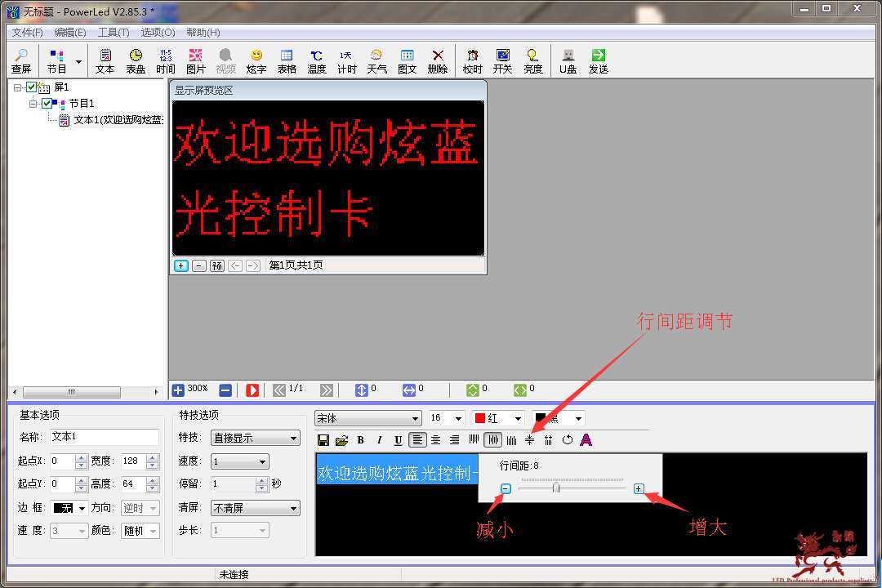Open the 特技 直接显示 effect dropdown
Screen dimensions: 882x588
256,438
